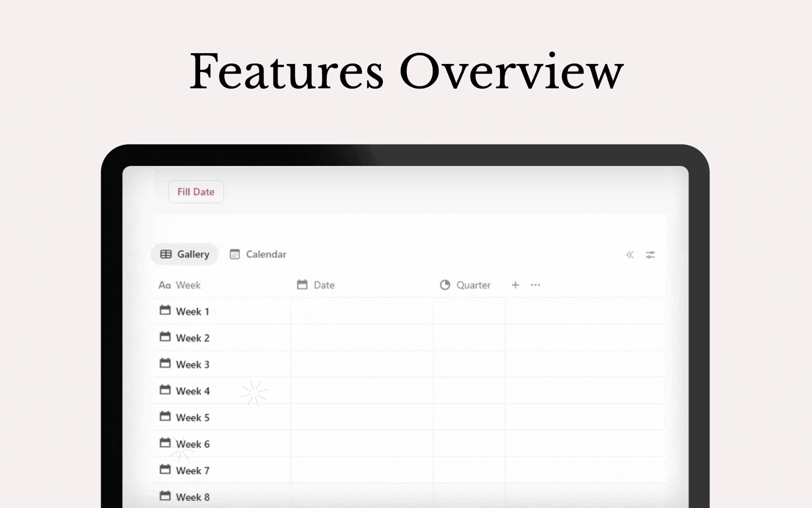Click the empty Date cell for Week 1
The height and width of the screenshot is (508, 812).
[x=361, y=311]
